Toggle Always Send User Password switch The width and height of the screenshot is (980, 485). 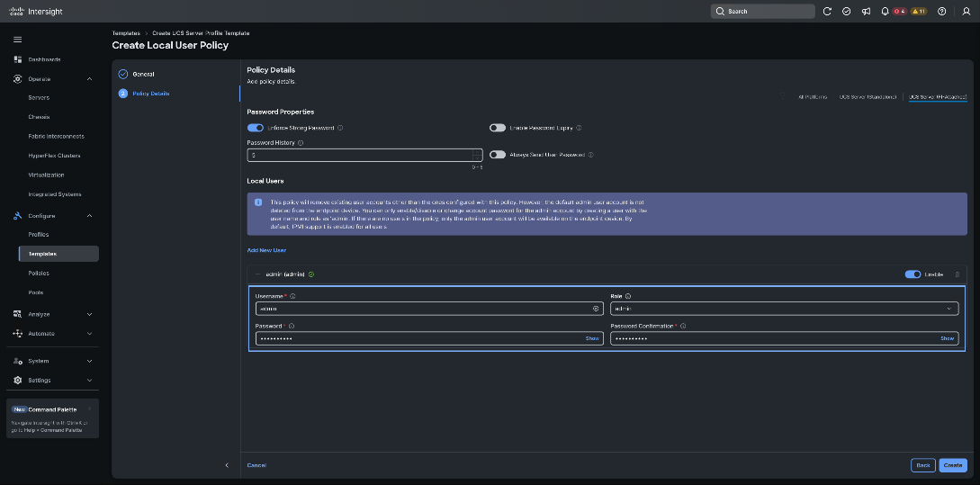coord(498,155)
